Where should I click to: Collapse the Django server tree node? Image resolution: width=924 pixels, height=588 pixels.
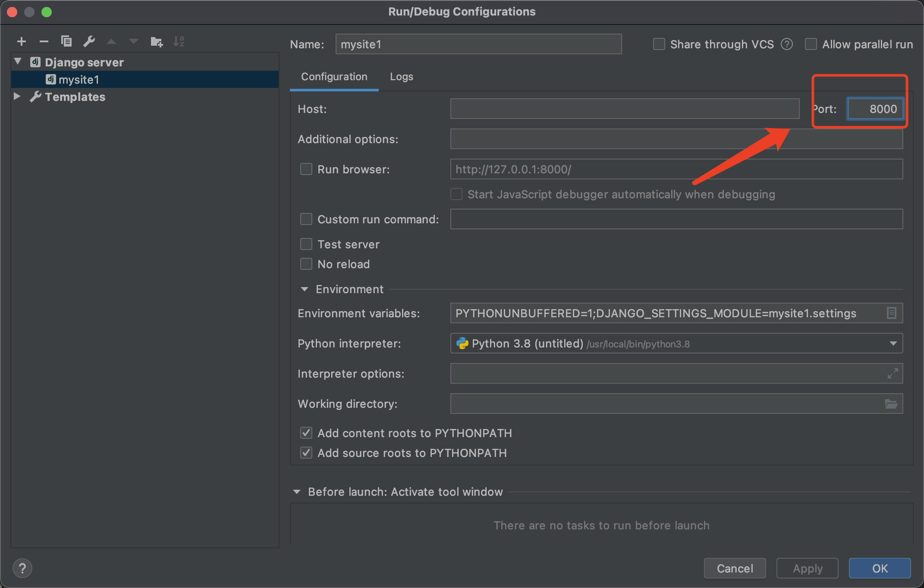pyautogui.click(x=18, y=62)
